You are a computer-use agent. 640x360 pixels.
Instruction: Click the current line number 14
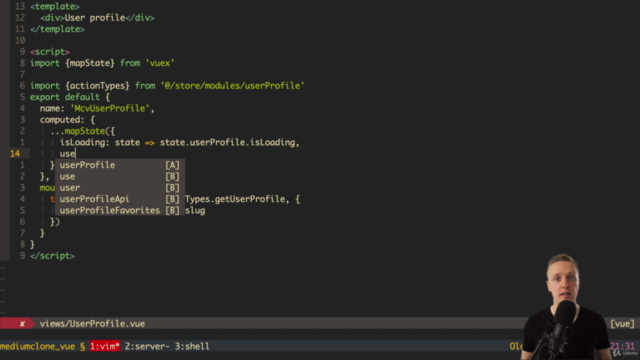15,154
